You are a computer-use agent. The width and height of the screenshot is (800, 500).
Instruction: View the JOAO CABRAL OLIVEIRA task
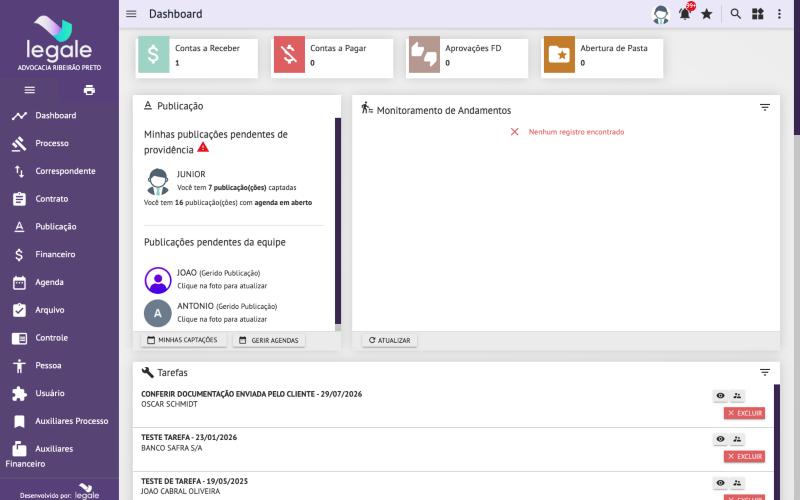point(720,483)
